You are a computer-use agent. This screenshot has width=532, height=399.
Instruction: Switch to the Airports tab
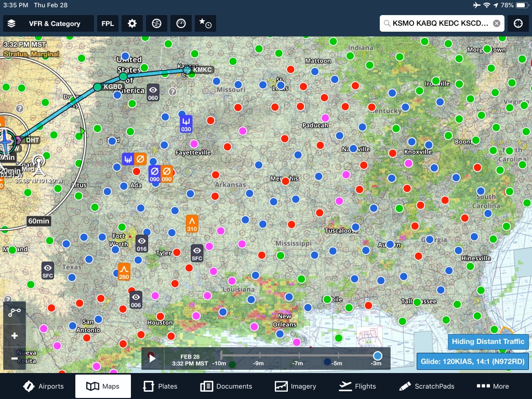[x=43, y=386]
